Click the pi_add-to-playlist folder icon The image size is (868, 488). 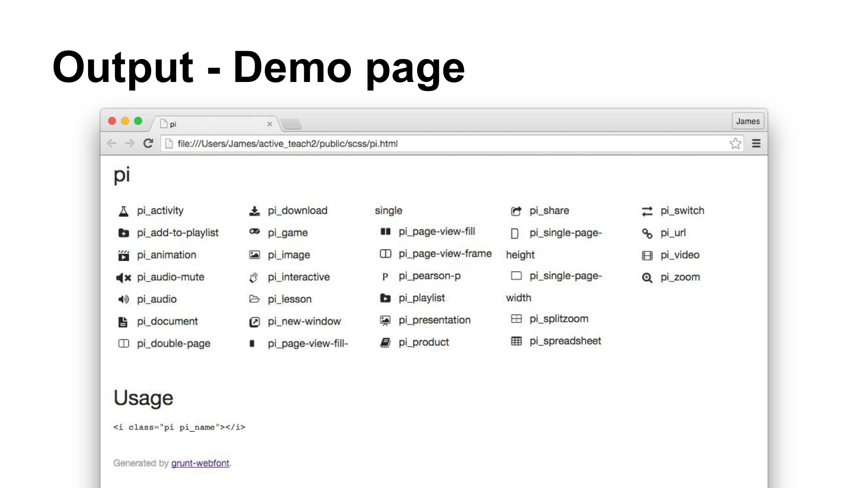pyautogui.click(x=124, y=233)
